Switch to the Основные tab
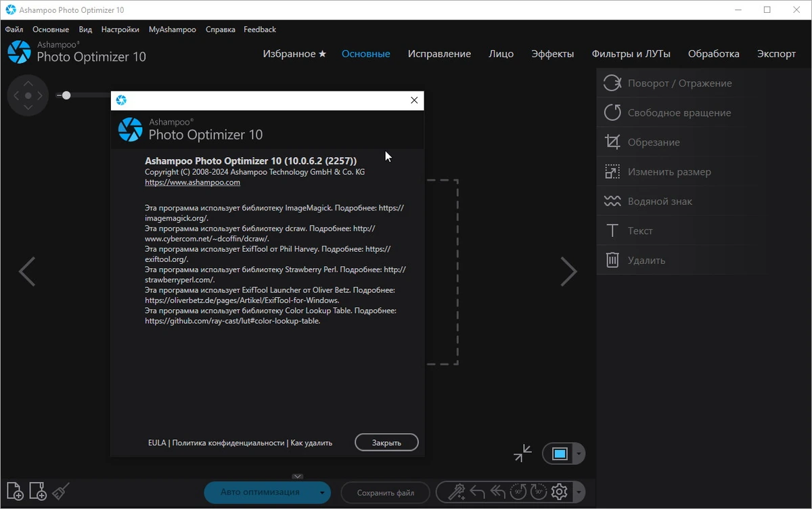 (x=366, y=54)
